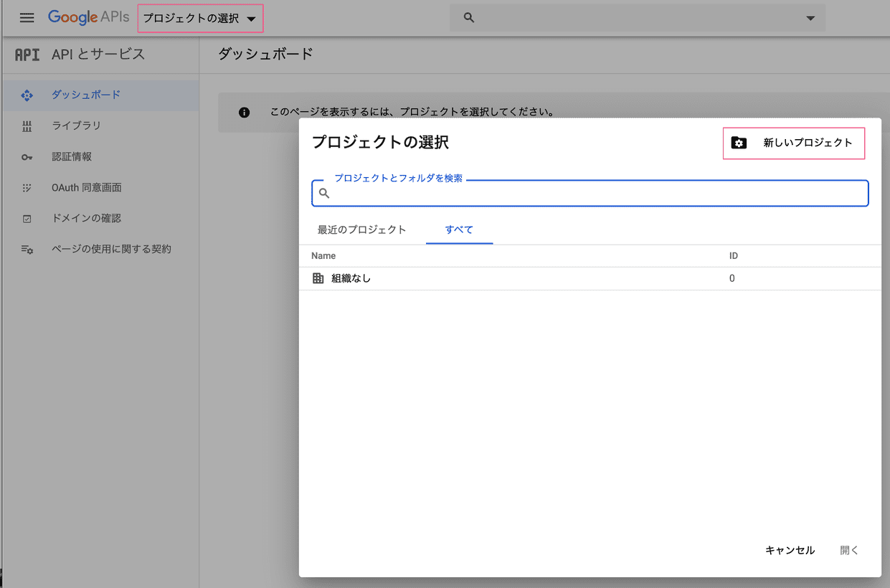Click the 新しいプロジェクト button

point(793,143)
